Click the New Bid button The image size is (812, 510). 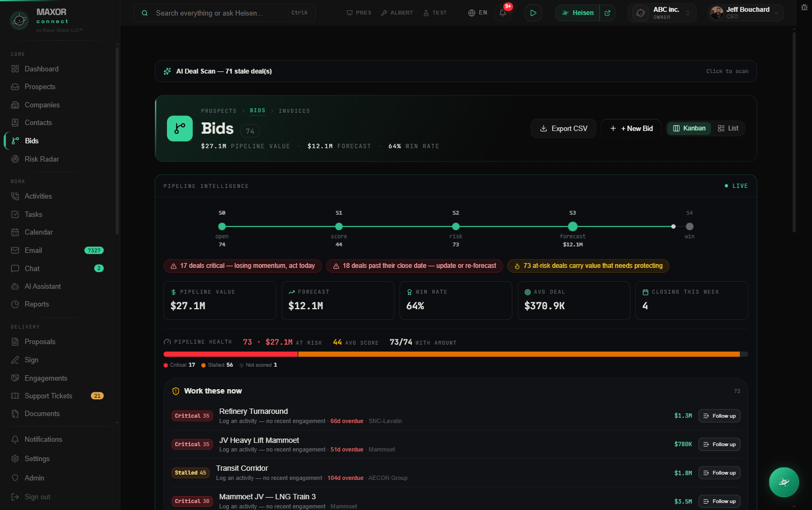tap(632, 128)
